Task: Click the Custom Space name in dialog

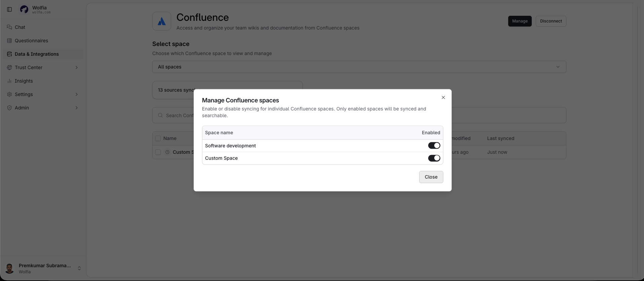Action: coord(221,158)
